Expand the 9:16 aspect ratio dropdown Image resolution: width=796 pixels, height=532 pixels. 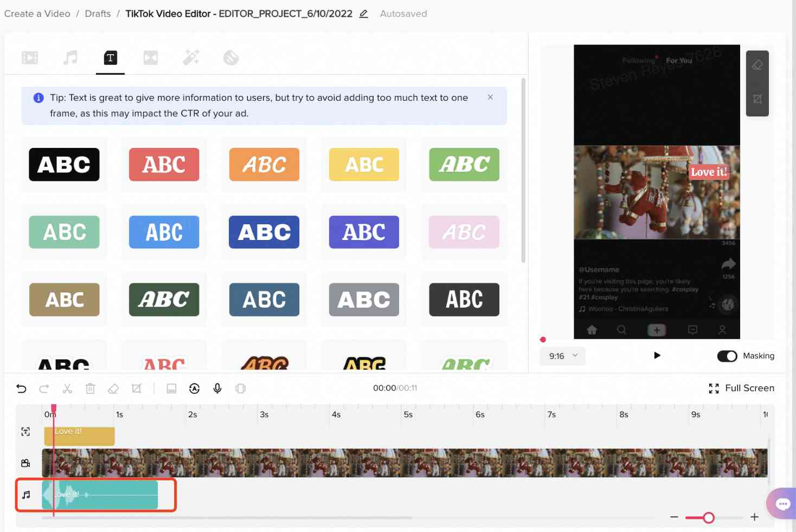[x=562, y=356]
